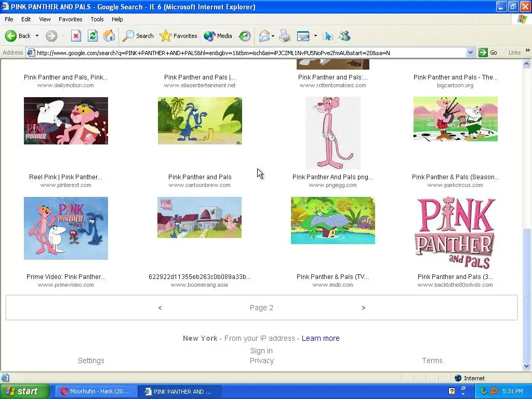Click the 'Pink Panther and Pals, Pink...' dailymotion title
The height and width of the screenshot is (399, 532).
tap(65, 77)
